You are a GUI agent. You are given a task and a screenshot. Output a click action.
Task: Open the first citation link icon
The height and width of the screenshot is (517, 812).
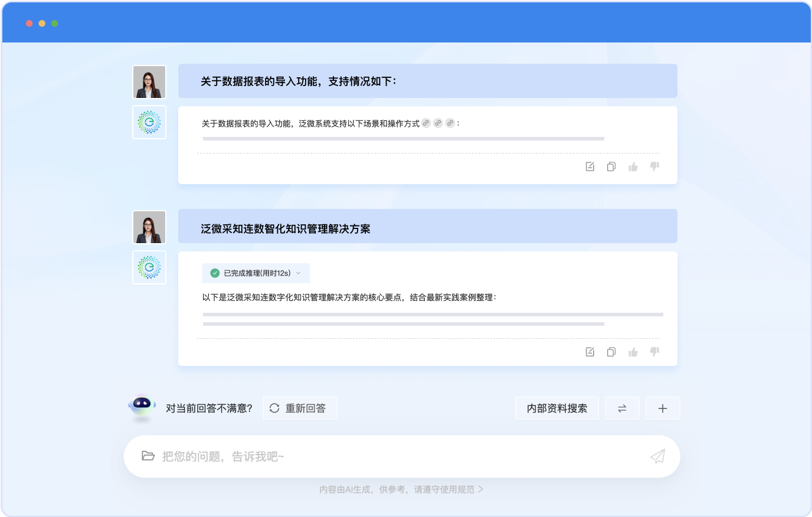point(426,123)
